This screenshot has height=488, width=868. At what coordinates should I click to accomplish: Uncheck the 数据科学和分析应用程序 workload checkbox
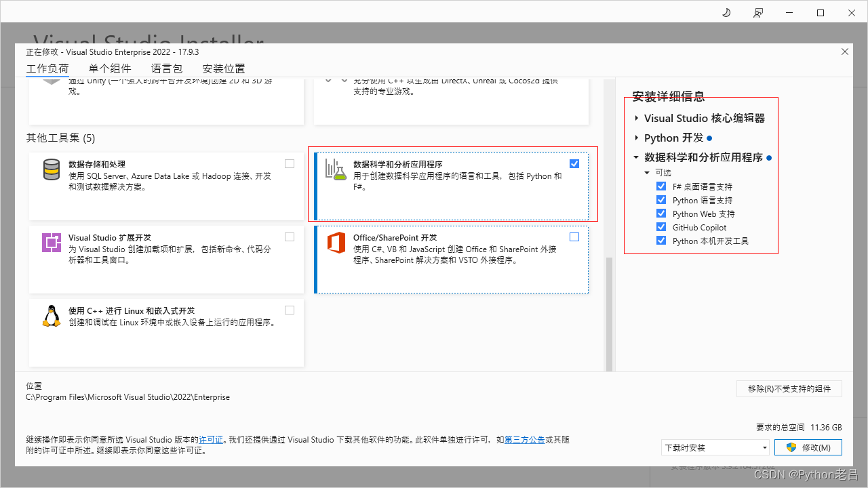click(574, 163)
